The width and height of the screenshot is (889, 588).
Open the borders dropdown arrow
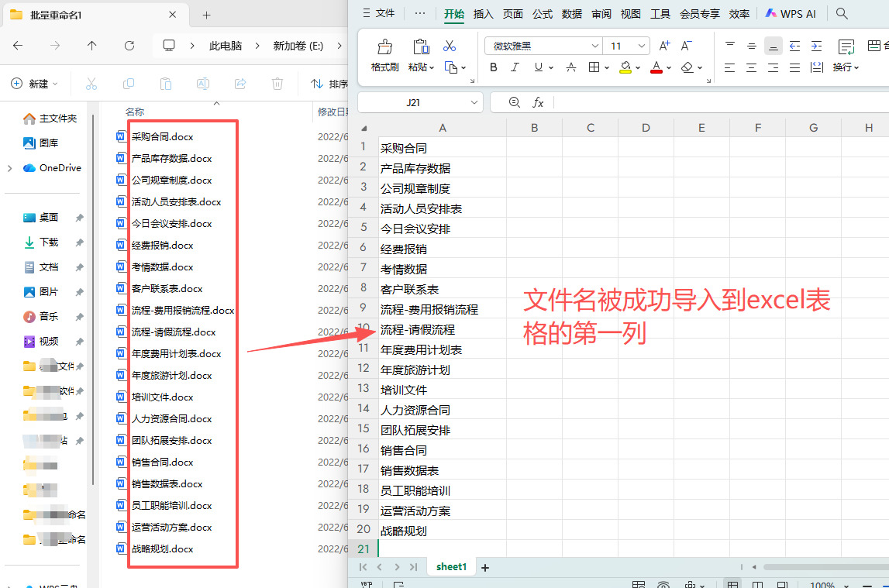click(x=607, y=68)
